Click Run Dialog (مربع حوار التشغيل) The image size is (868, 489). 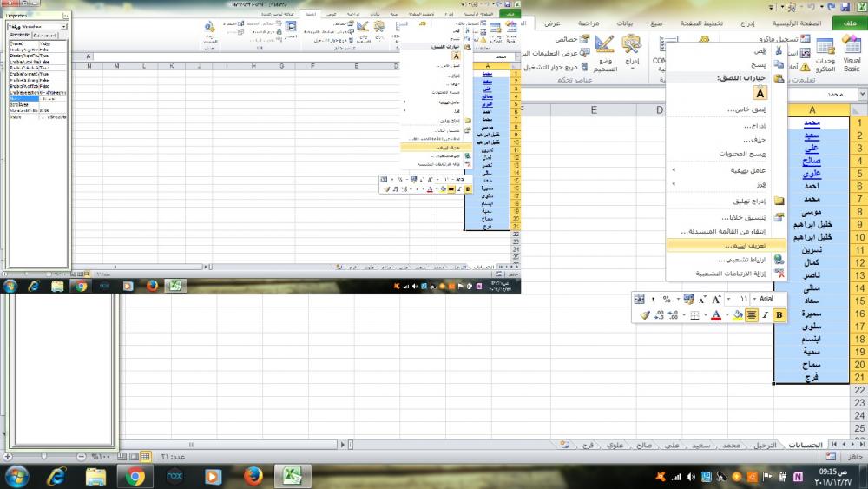pyautogui.click(x=556, y=67)
